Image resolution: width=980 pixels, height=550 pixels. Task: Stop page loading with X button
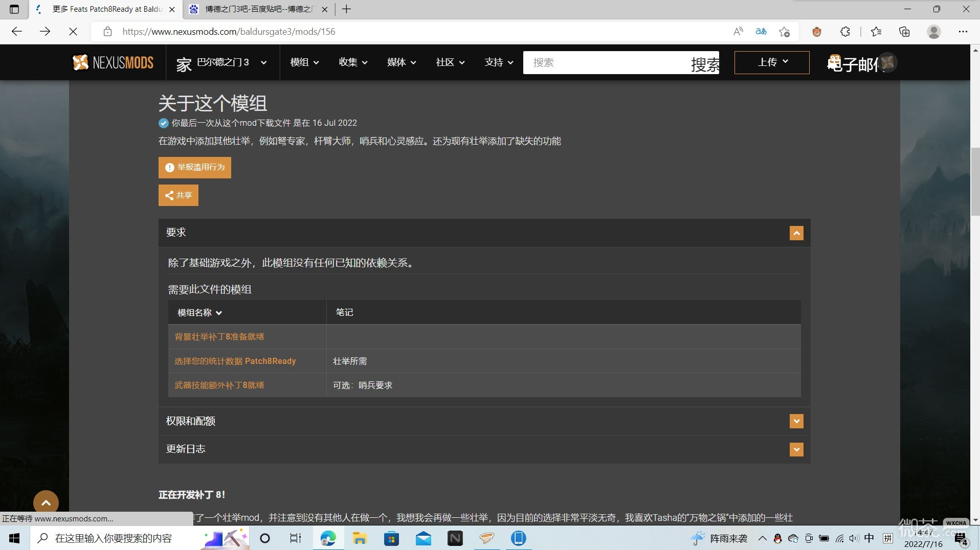pos(73,32)
